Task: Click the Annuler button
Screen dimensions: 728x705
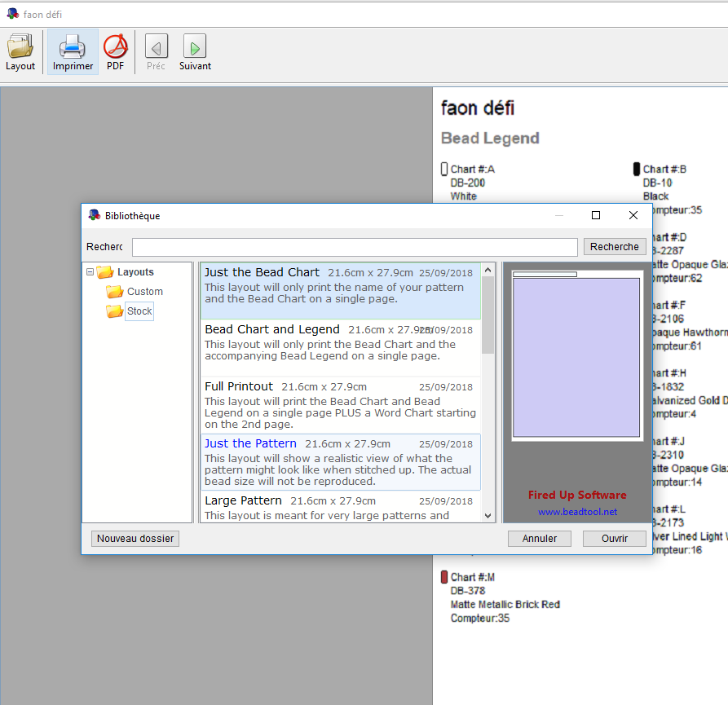Action: 539,538
